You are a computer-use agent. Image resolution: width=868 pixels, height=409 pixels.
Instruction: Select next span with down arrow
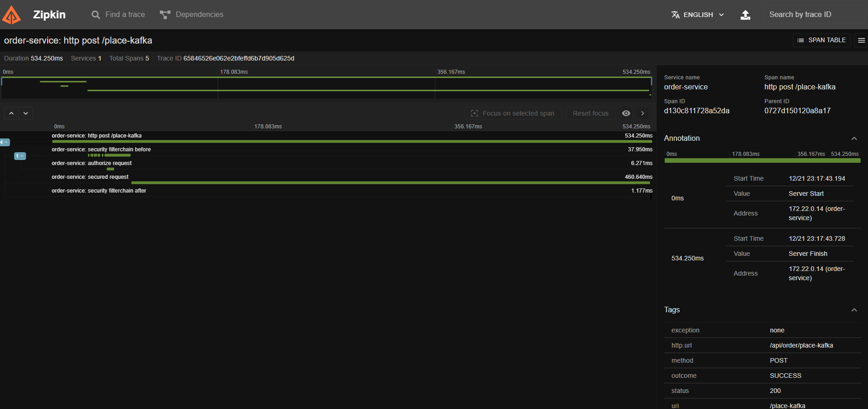pos(26,113)
